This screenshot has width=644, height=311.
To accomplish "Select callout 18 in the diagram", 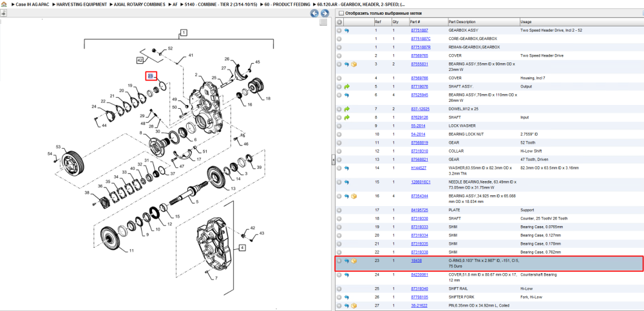I will tap(268, 99).
